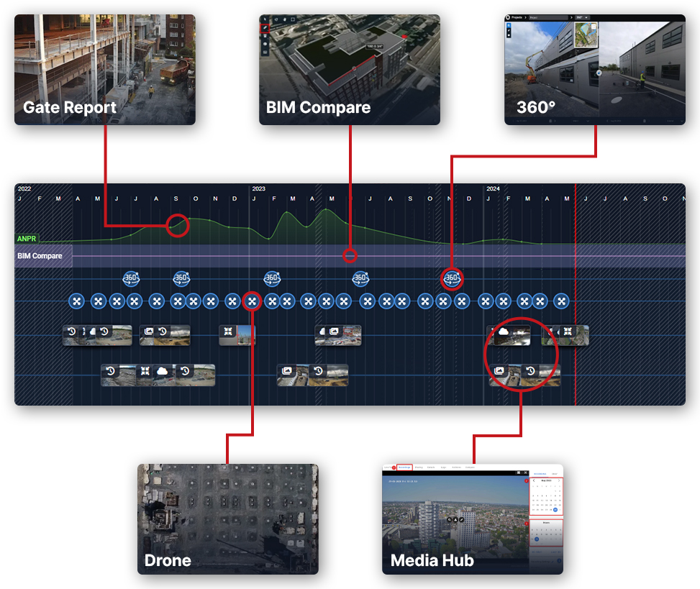Select the BIM Compare row label on the timeline
The height and width of the screenshot is (589, 700).
pos(40,256)
